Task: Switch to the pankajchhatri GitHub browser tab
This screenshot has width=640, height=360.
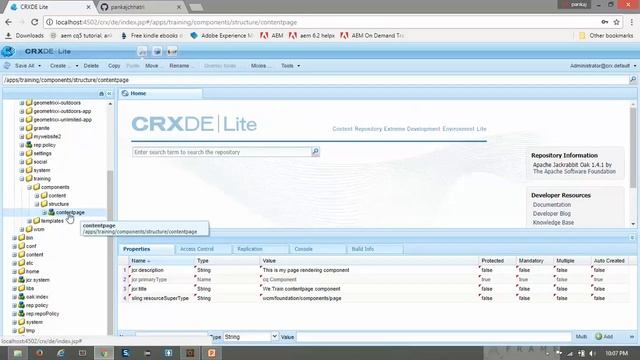Action: click(141, 7)
